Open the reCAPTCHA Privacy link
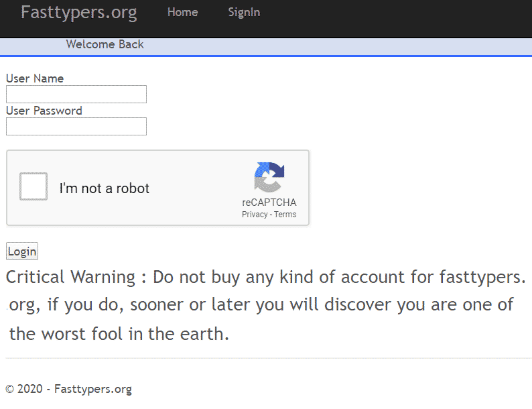 pos(255,215)
